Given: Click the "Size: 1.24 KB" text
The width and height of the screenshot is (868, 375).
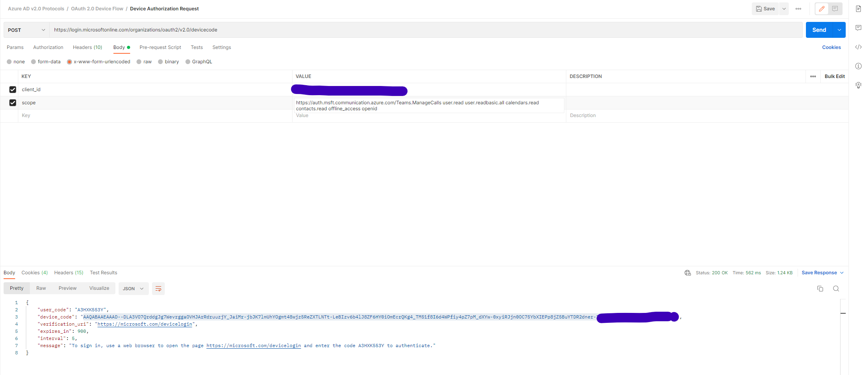Looking at the screenshot, I should 779,273.
